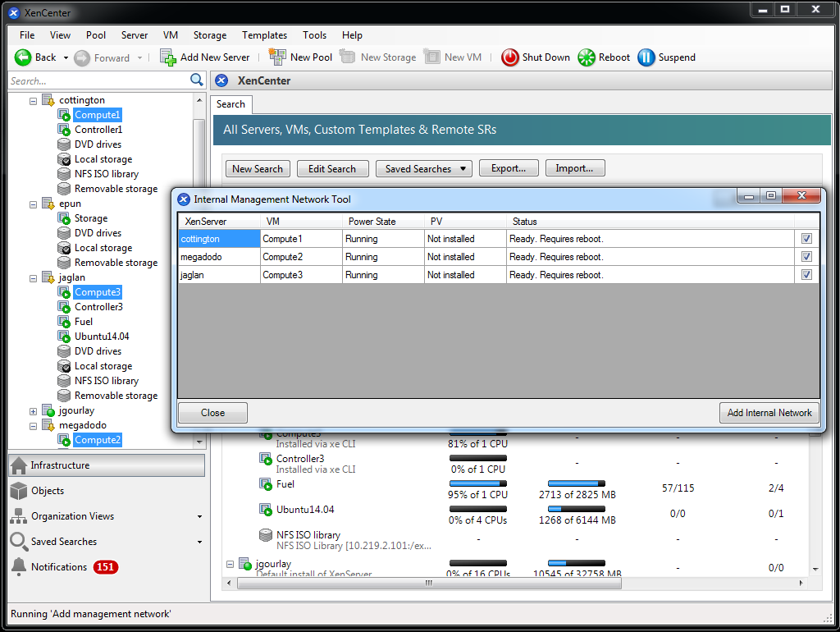Select DVD drives icon under cottington

pos(64,144)
